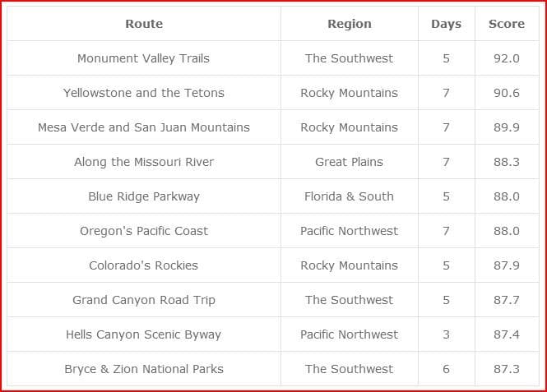Sort by the Days column header
Image resolution: width=547 pixels, height=392 pixels.
[446, 24]
